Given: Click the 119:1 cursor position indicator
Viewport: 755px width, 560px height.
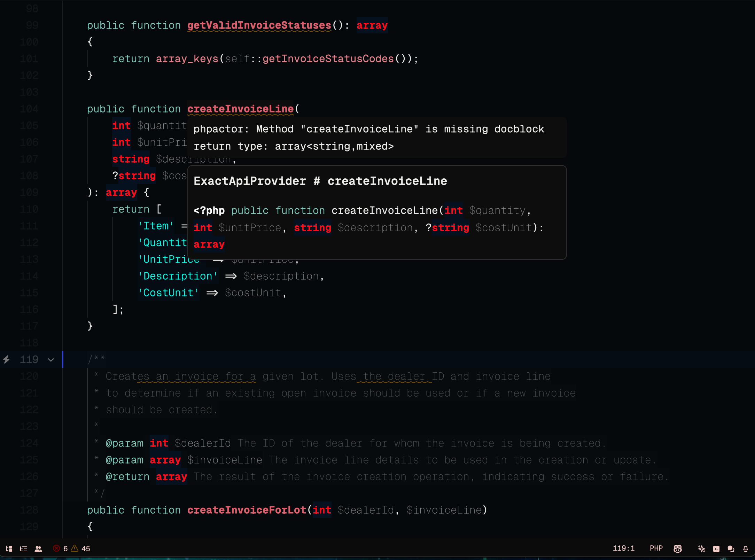Looking at the screenshot, I should 623,549.
